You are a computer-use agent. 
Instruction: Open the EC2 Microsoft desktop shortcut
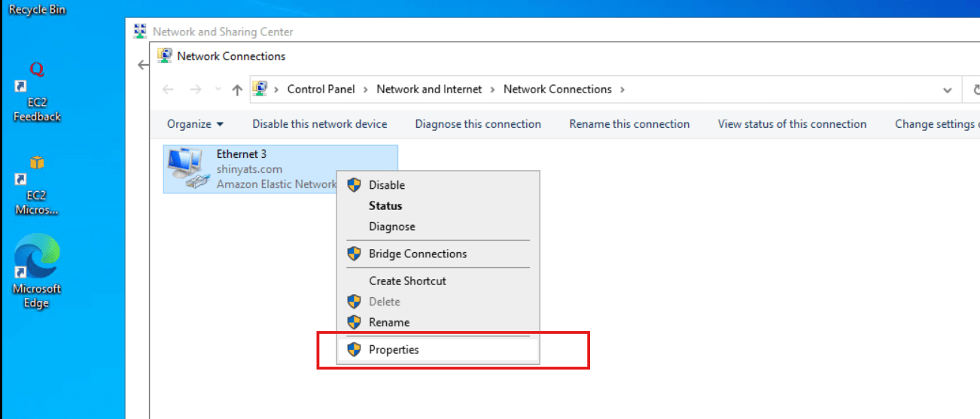point(37,187)
